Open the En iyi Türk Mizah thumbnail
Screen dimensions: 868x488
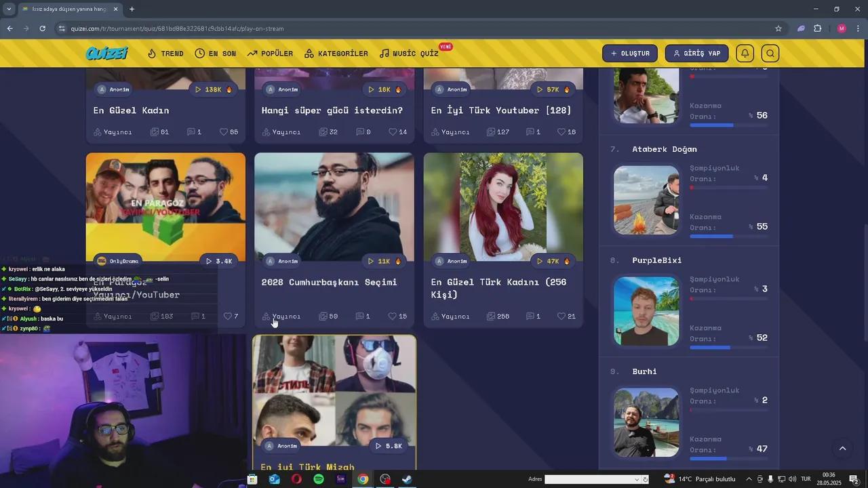pyautogui.click(x=334, y=390)
